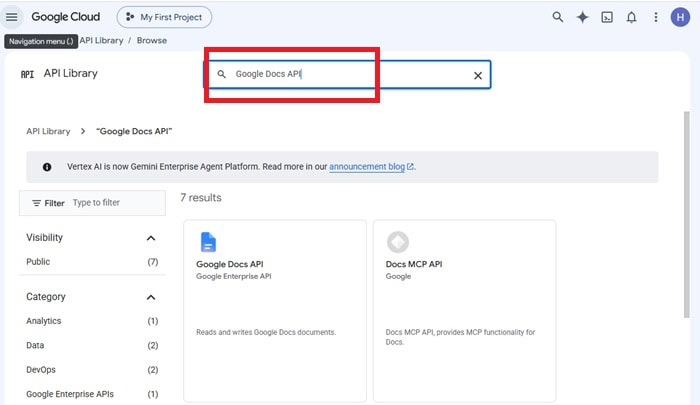The image size is (700, 405).
Task: Open the three-dot settings menu
Action: pyautogui.click(x=656, y=17)
